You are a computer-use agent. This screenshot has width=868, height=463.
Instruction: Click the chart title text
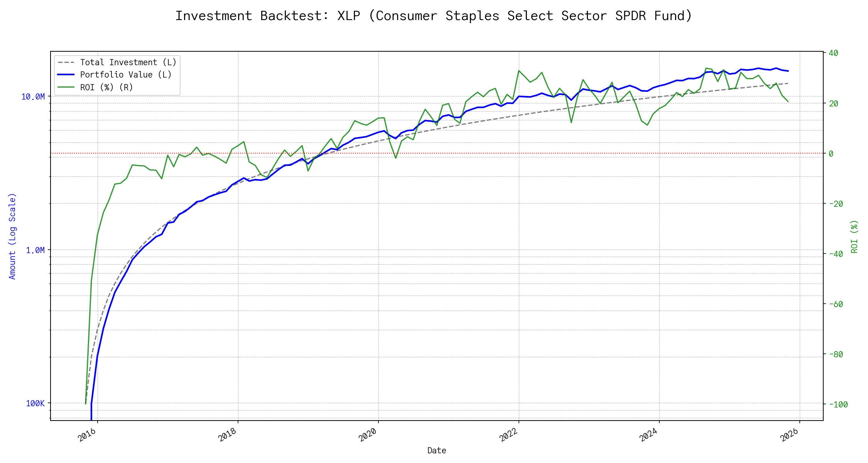tap(434, 16)
